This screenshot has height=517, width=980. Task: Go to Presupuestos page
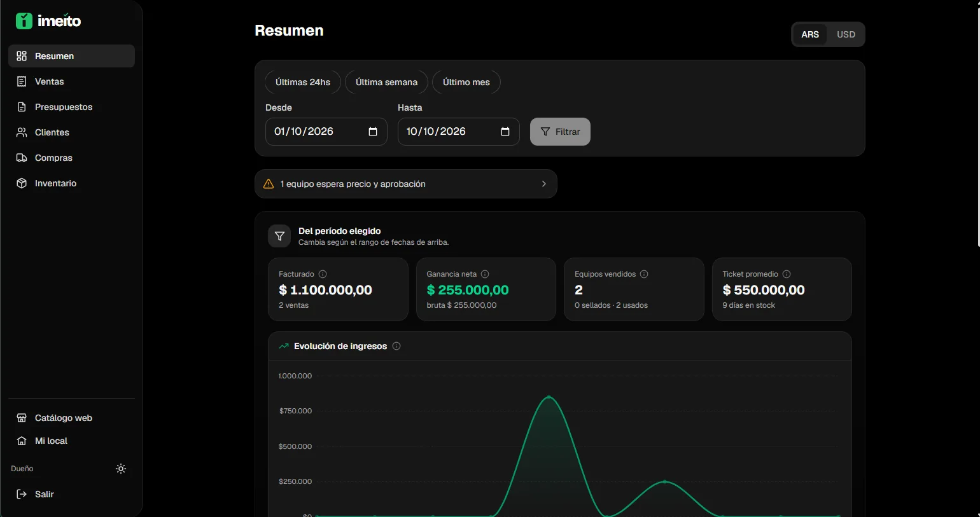71,107
